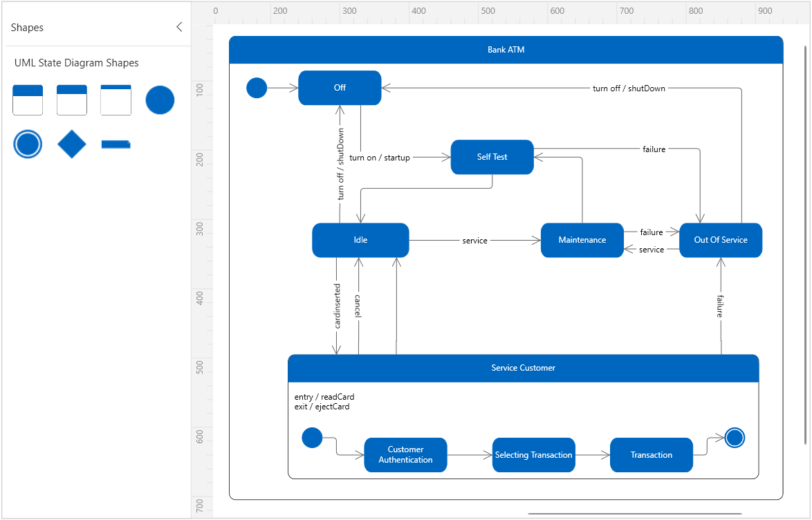
Task: Select vertical 'failure' label below Out Of Service
Action: click(x=720, y=306)
